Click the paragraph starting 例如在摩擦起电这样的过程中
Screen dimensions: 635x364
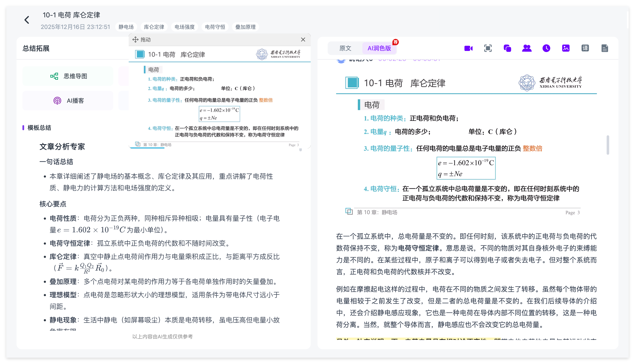pyautogui.click(x=466, y=307)
